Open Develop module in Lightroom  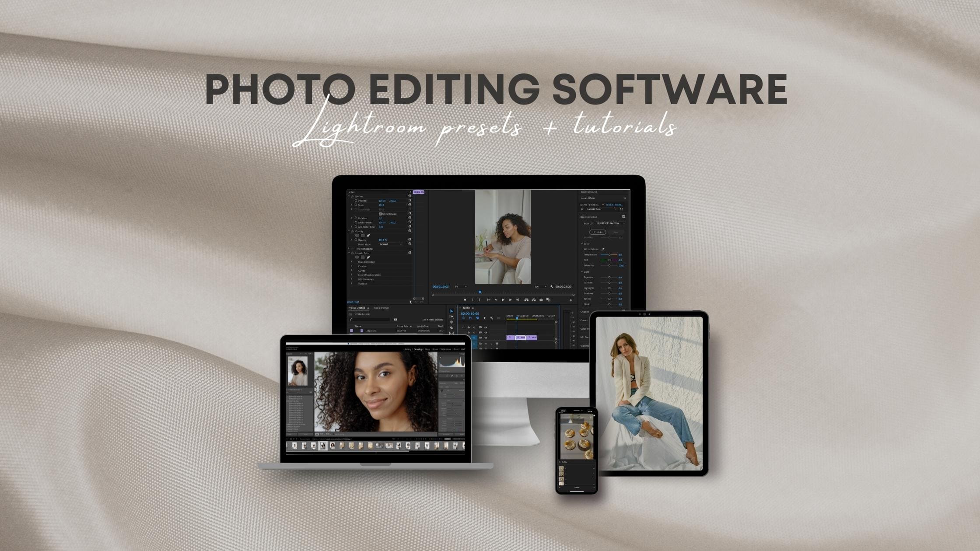pyautogui.click(x=418, y=349)
